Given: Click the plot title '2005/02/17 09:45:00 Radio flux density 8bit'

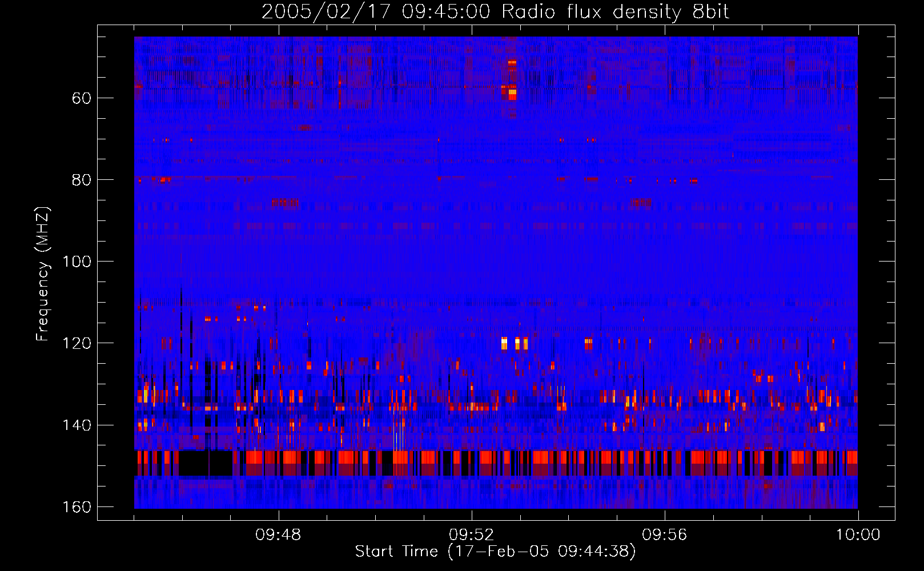Looking at the screenshot, I should pyautogui.click(x=495, y=12).
